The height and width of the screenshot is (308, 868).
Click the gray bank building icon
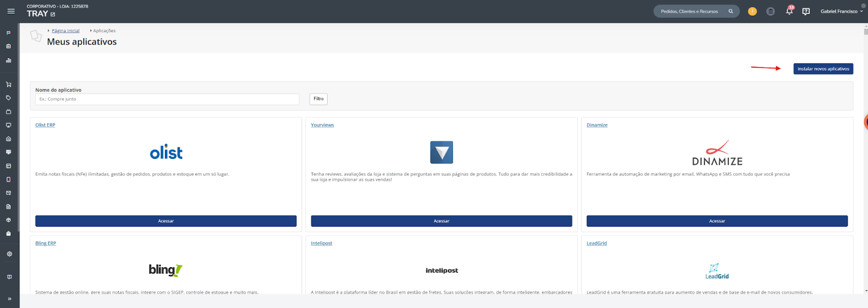click(x=770, y=11)
